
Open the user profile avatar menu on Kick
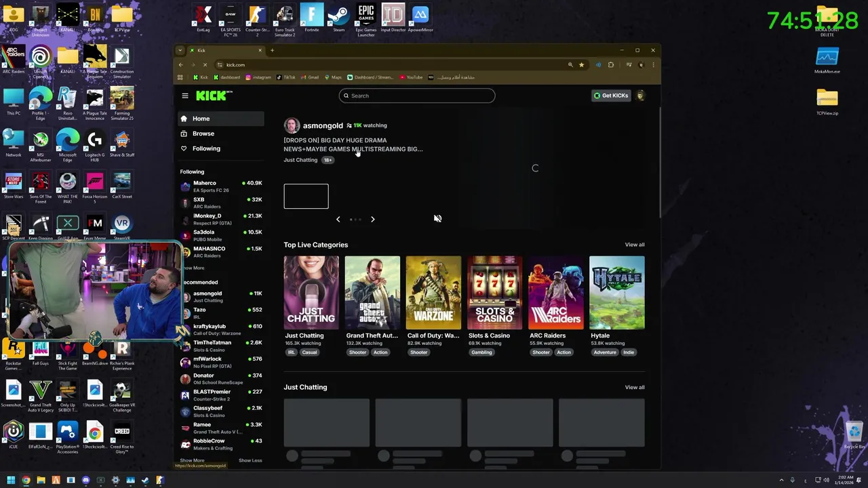[x=640, y=96]
